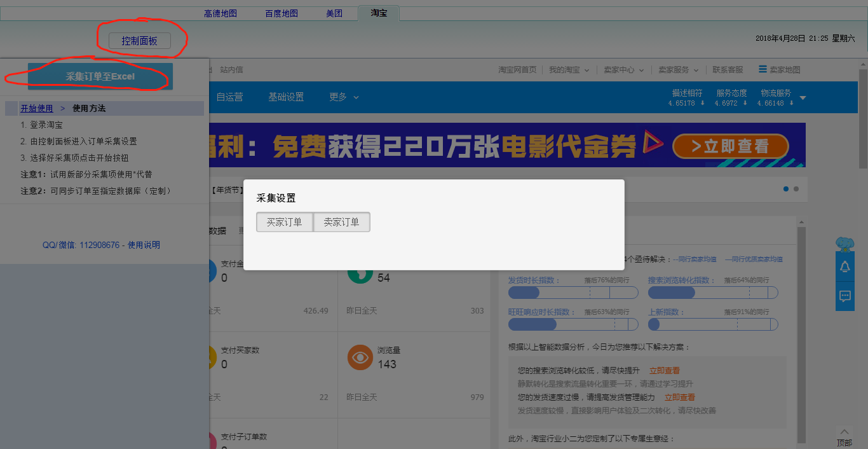
Task: Click the 物流服务 4.66148 rating
Action: click(776, 98)
